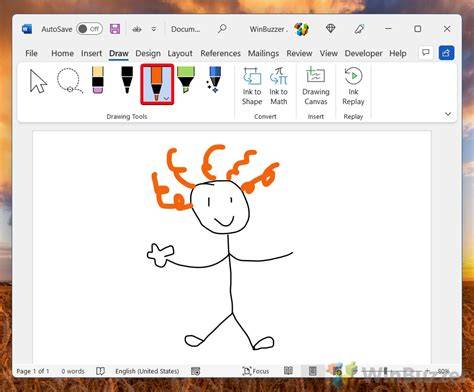Viewport: 474px width, 392px height.
Task: Toggle the AutoSave switch
Action: (x=89, y=29)
